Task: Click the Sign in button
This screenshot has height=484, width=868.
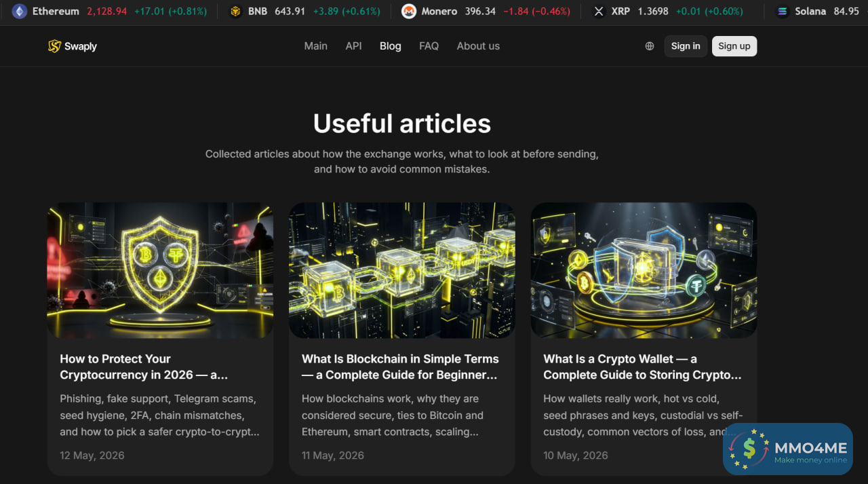Action: 686,46
